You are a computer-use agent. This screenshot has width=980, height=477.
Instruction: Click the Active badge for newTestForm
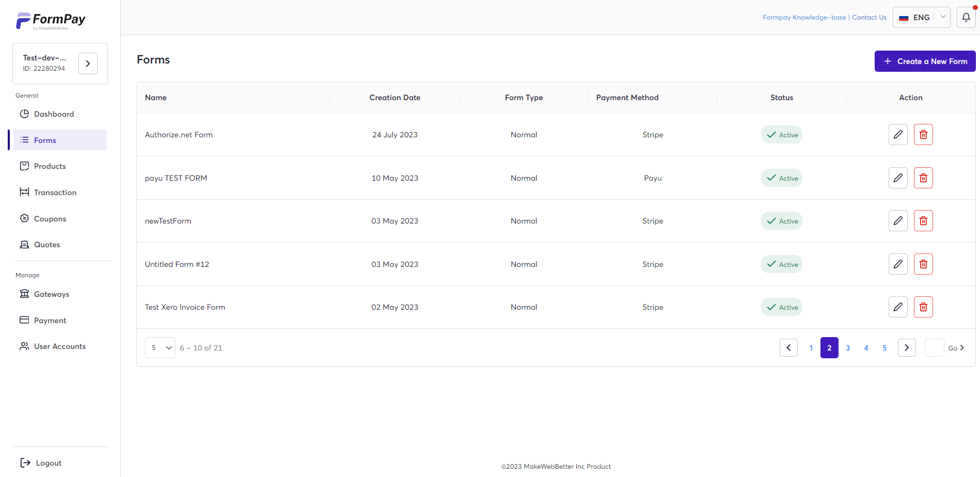782,221
